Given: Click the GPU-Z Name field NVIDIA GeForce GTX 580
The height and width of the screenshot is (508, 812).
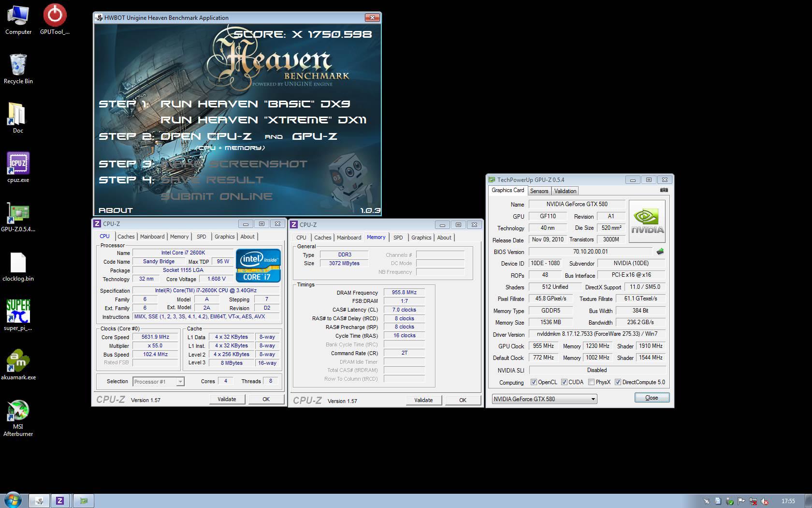Looking at the screenshot, I should pos(577,204).
